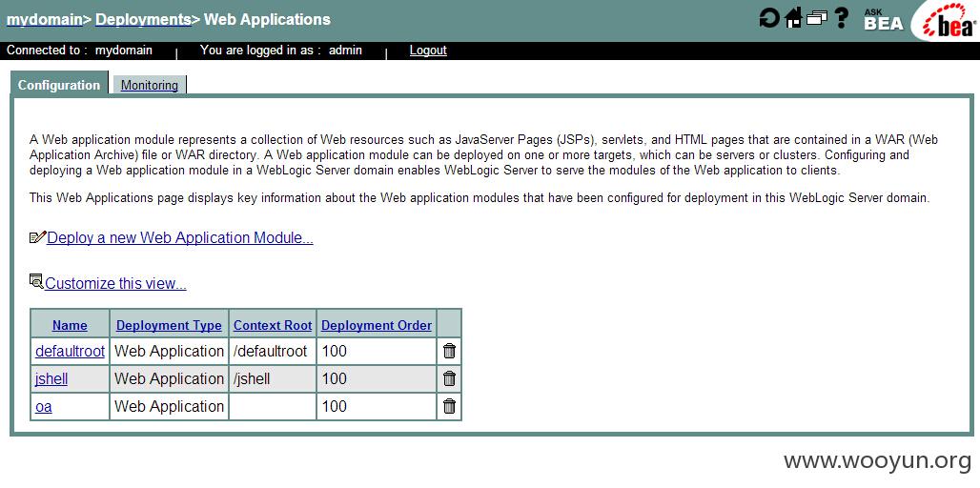This screenshot has width=980, height=488.
Task: Open Deployments breadcrumb link
Action: pyautogui.click(x=143, y=19)
